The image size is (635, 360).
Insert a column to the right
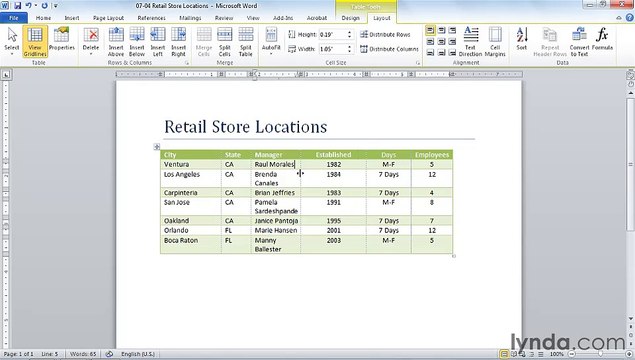tap(178, 42)
